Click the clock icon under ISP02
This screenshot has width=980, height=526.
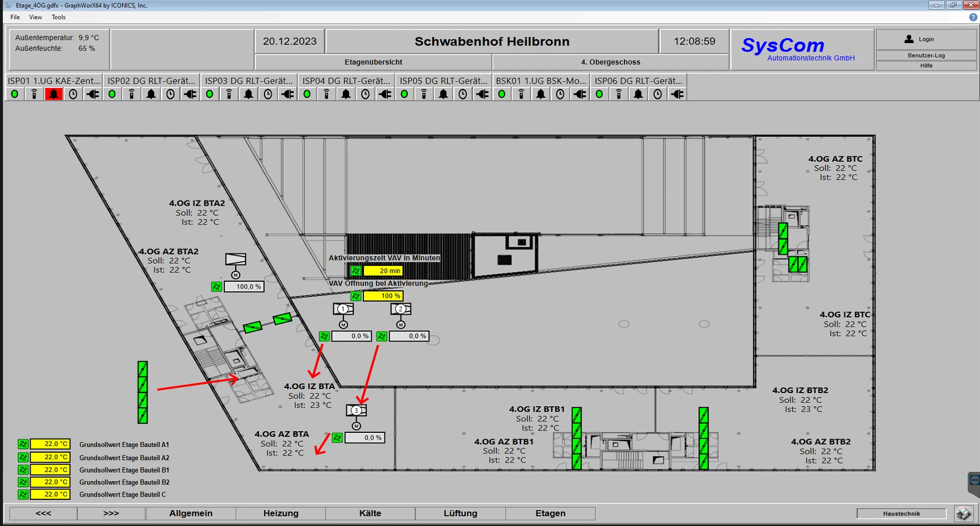pyautogui.click(x=170, y=94)
